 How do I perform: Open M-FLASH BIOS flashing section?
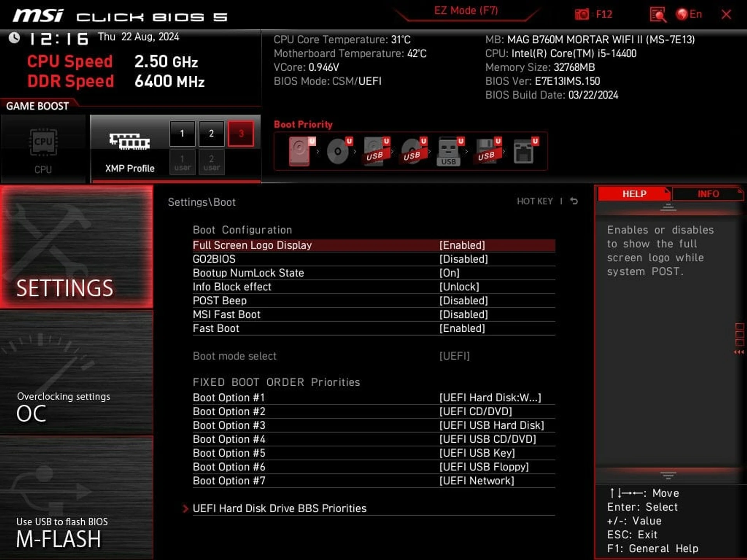click(77, 498)
